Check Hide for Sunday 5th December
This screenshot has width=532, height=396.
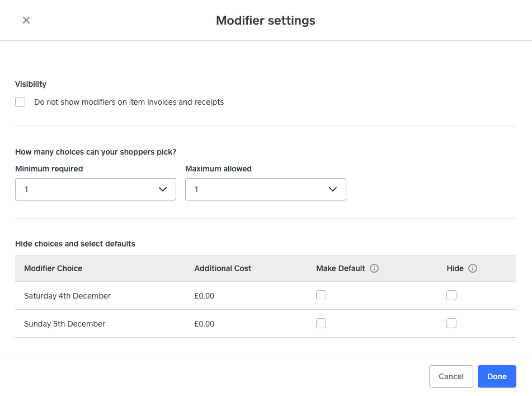(x=451, y=323)
